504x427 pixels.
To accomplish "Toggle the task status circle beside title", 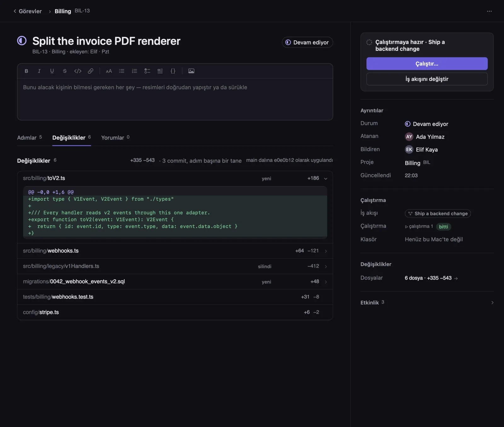I will coord(22,41).
